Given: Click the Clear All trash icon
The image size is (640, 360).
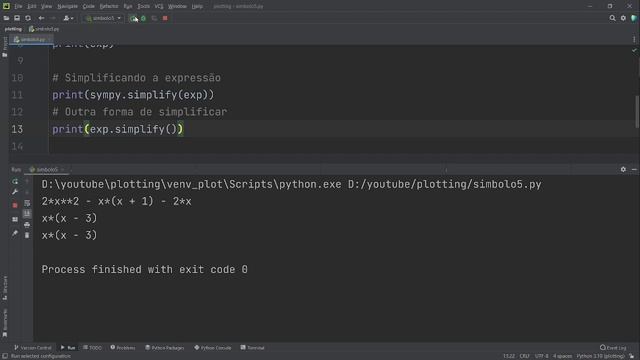Looking at the screenshot, I should click(27, 235).
